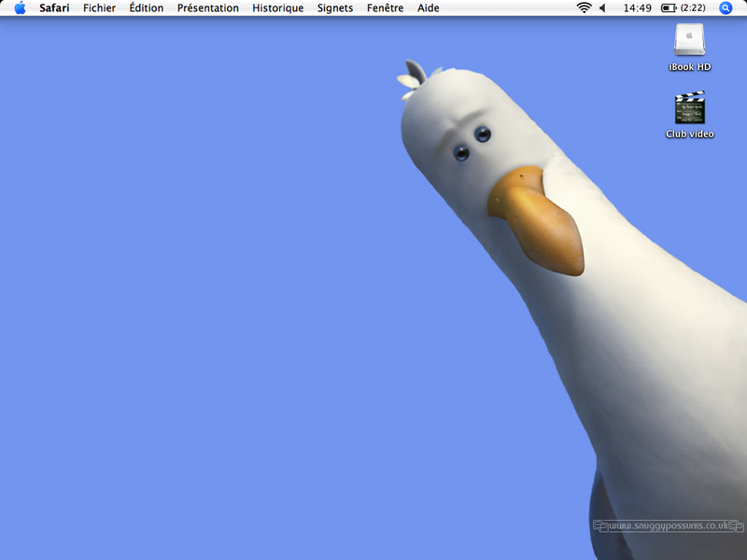
Task: Open the Édition menu
Action: pyautogui.click(x=147, y=8)
